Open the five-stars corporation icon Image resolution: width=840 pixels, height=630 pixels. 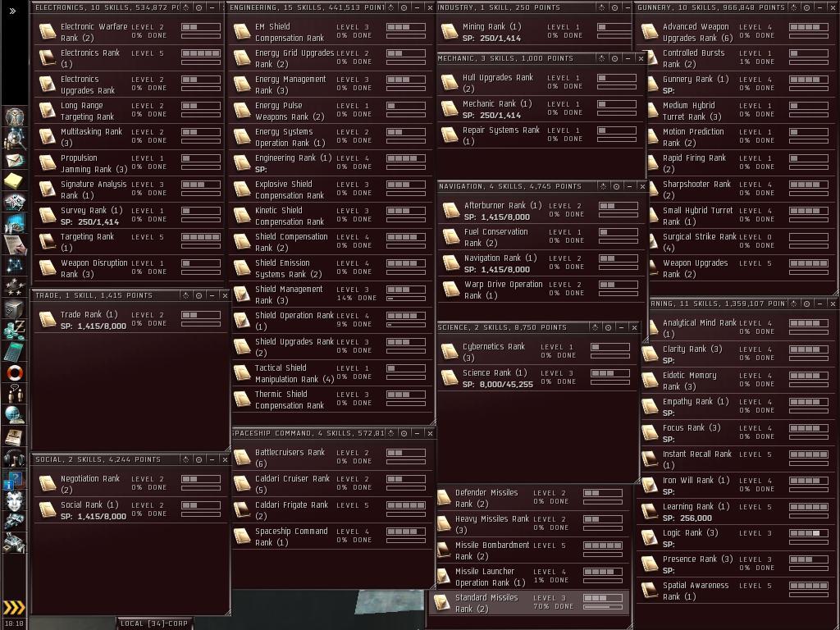click(x=15, y=287)
